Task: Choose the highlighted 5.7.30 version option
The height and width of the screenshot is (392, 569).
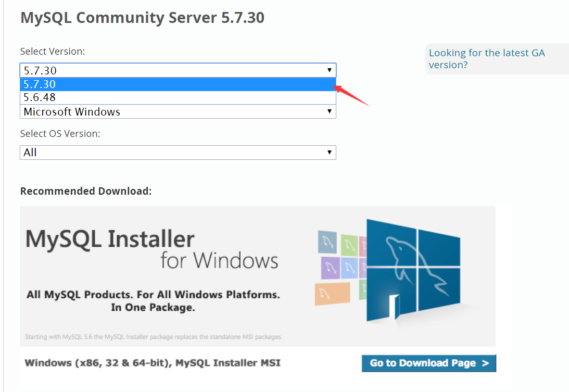Action: [178, 84]
